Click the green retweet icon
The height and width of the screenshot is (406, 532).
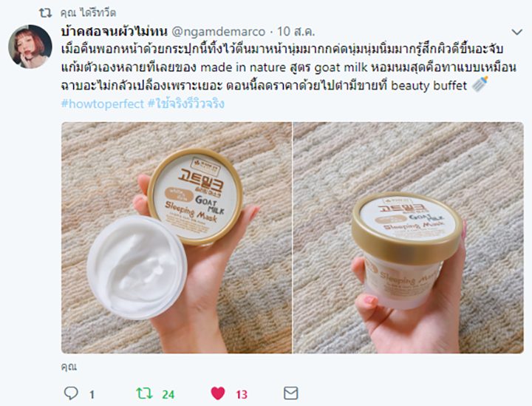(144, 393)
